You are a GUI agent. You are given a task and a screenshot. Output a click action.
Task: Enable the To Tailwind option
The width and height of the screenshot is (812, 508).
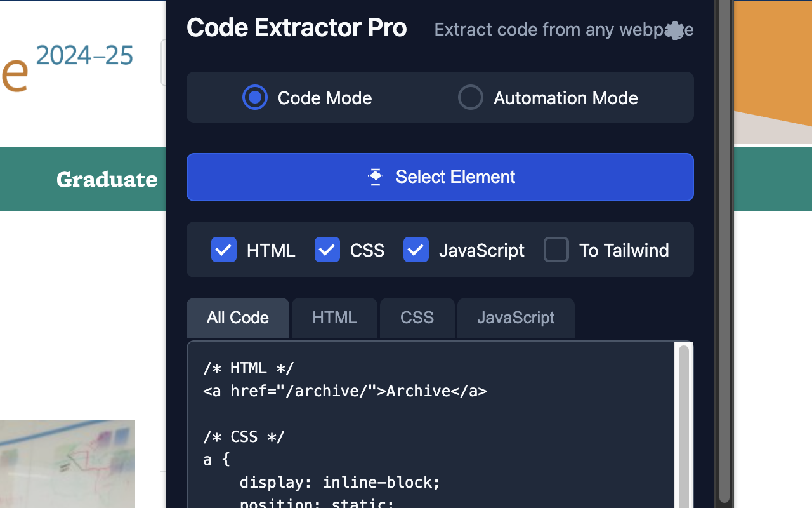point(556,250)
